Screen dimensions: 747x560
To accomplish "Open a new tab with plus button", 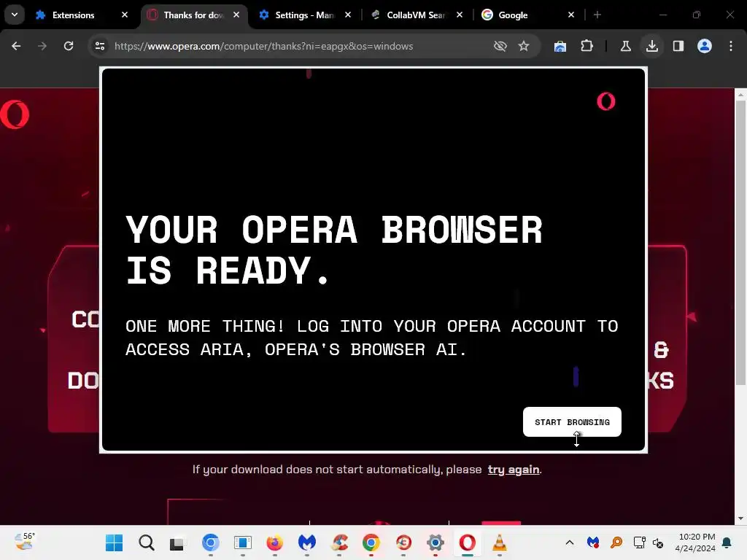I will pos(597,15).
